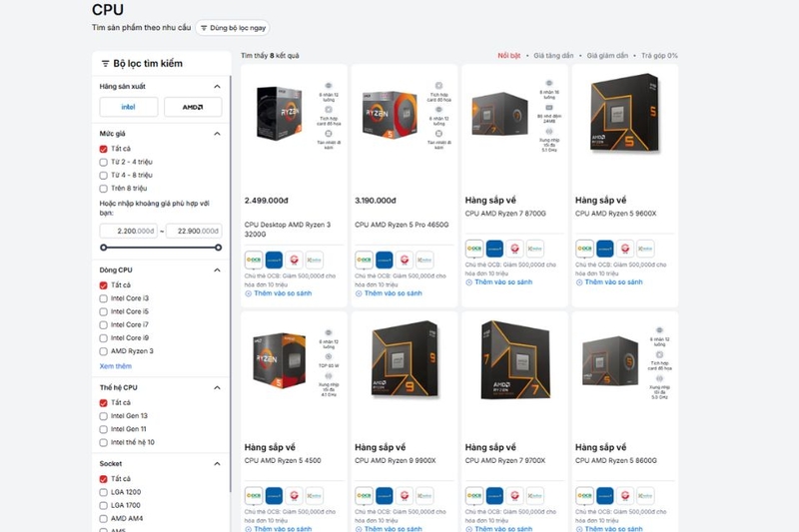The height and width of the screenshot is (532, 799).
Task: Sort results by Giá tăng dần
Action: click(x=553, y=56)
